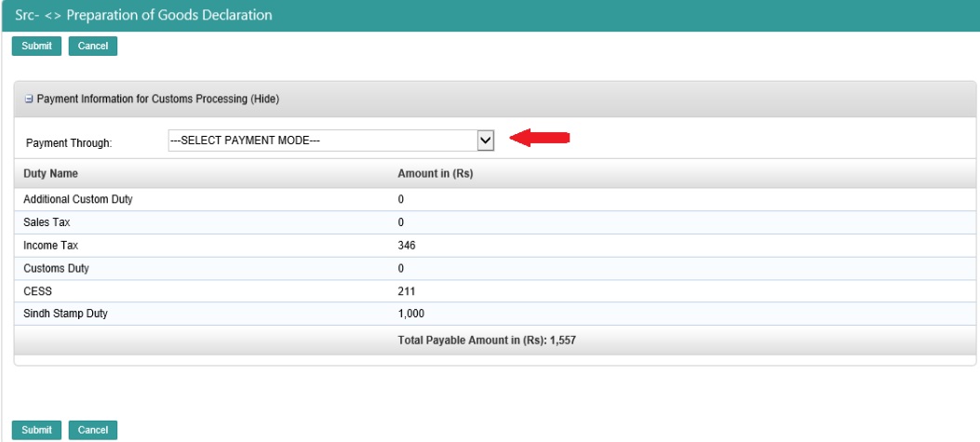
Task: Collapse the Payment Information for Customs Processing header
Action: click(158, 99)
